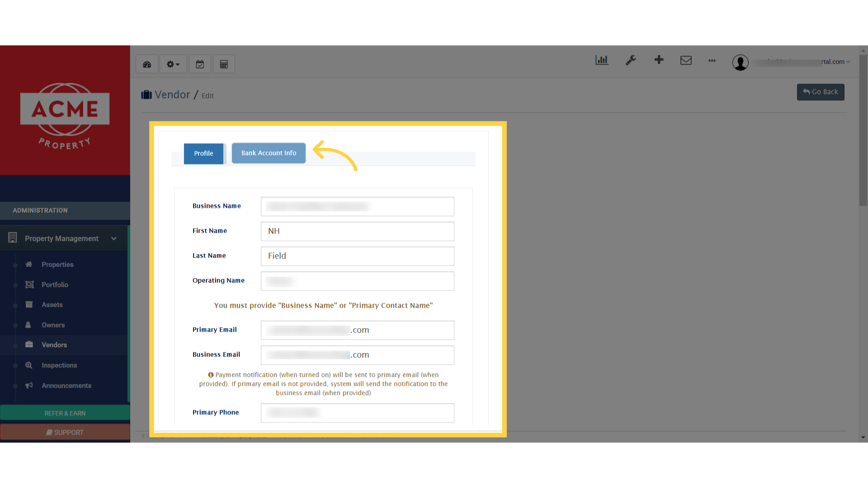Click the calendar icon in the toolbar
Screen dimensions: 868x488
tap(200, 64)
